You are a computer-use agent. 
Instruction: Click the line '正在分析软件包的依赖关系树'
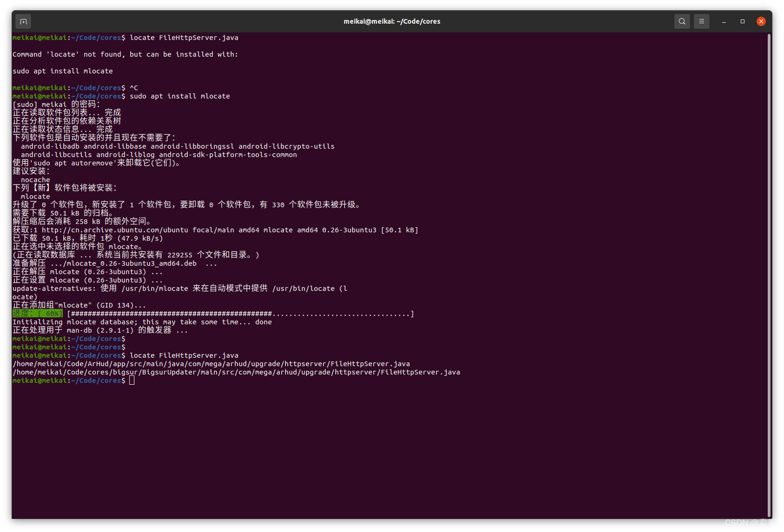coord(66,121)
